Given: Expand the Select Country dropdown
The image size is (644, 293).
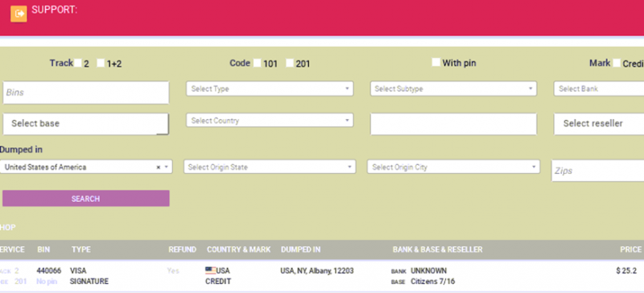Looking at the screenshot, I should tap(270, 121).
